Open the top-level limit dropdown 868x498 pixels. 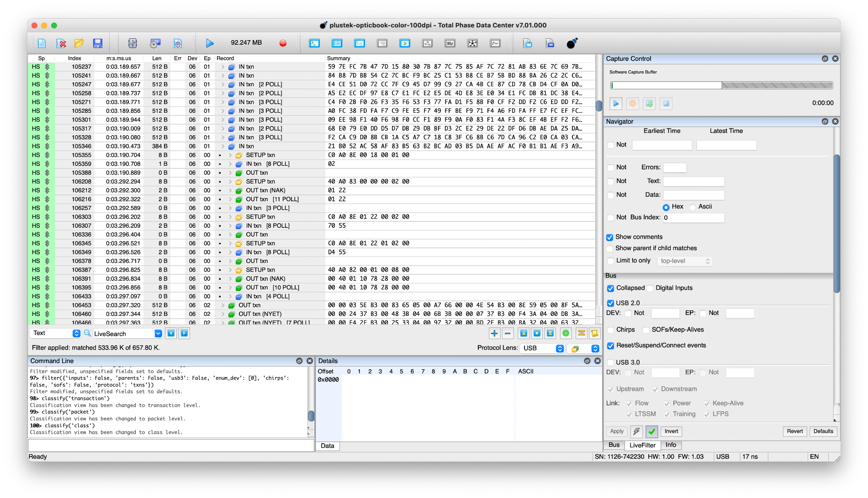(685, 261)
